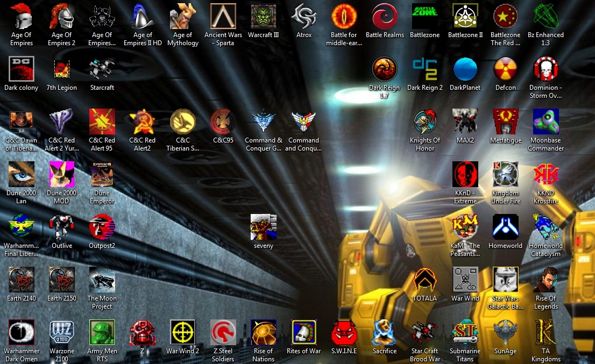The image size is (595, 364).
Task: Click the S.W.I.N.E red pig icon
Action: click(344, 332)
